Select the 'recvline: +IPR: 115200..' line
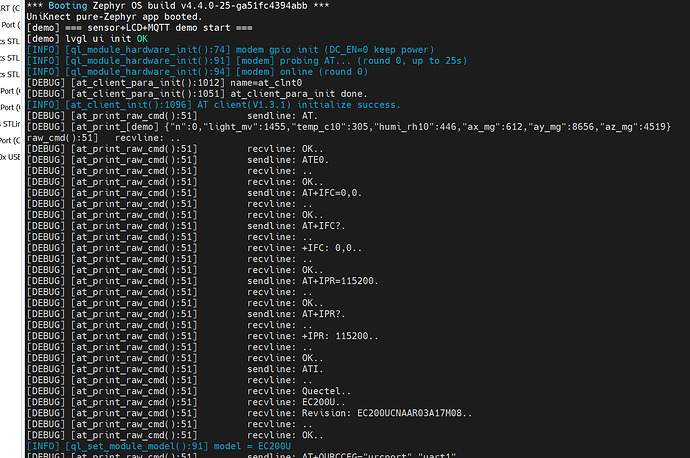Viewport: 690px width, 458px height. click(x=202, y=336)
